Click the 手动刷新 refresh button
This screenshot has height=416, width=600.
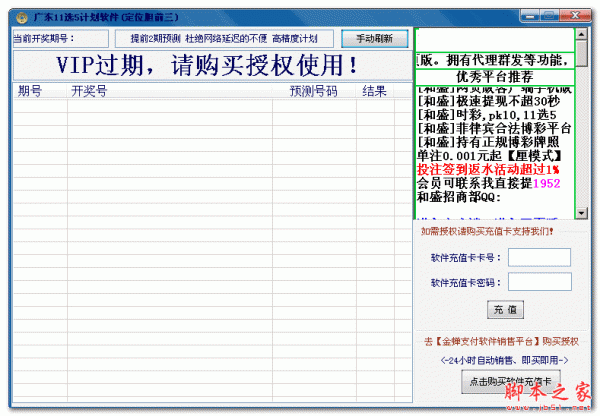coord(375,39)
